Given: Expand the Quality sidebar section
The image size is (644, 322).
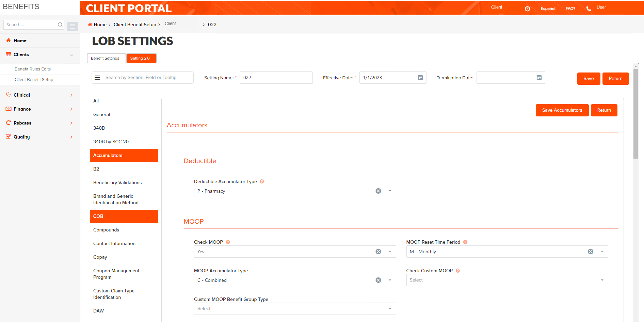Looking at the screenshot, I should click(x=71, y=137).
